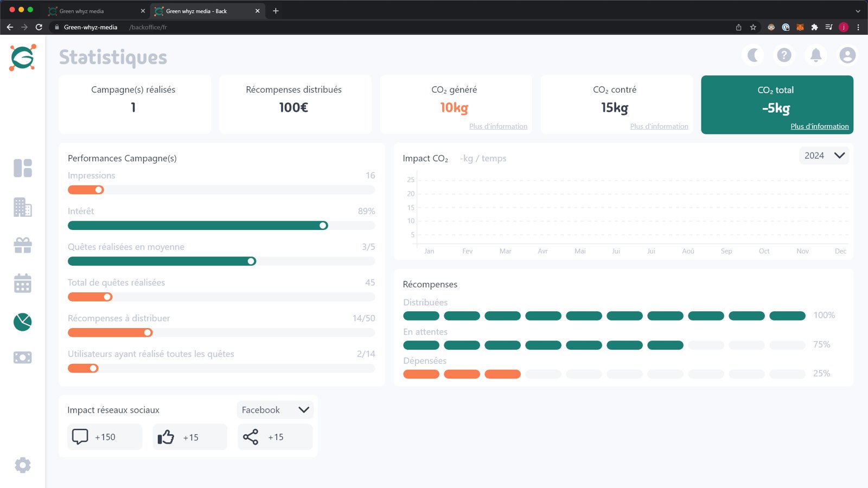Viewport: 868px width, 488px height.
Task: Click the Intérêt progress bar handle
Action: click(x=323, y=226)
